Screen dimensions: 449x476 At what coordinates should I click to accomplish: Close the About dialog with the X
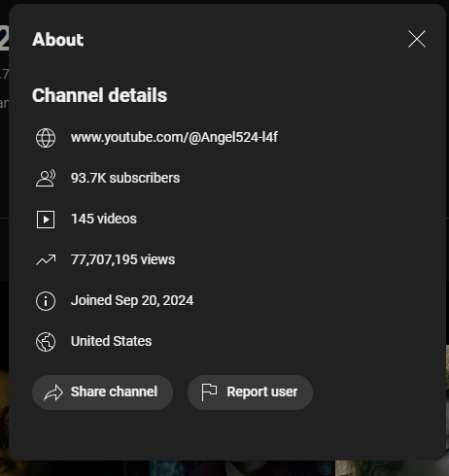417,39
